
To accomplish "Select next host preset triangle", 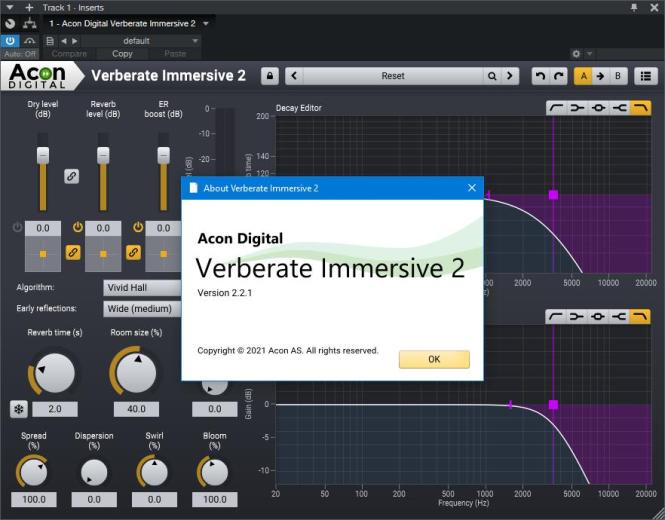I will [x=75, y=41].
